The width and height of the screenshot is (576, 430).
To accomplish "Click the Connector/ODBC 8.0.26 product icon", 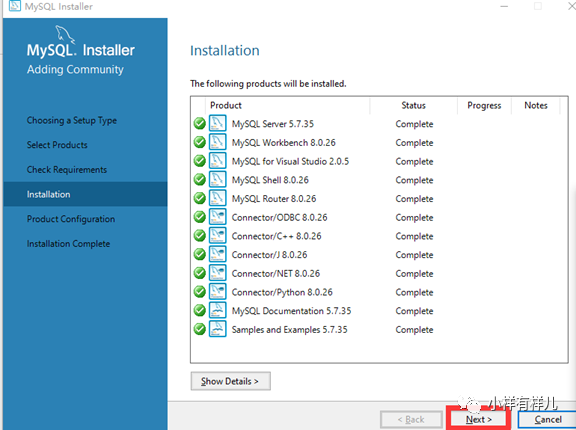I will pos(217,217).
